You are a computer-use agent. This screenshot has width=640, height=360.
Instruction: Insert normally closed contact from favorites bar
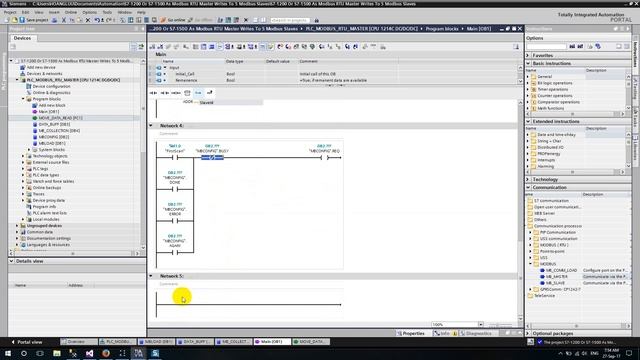(x=164, y=93)
